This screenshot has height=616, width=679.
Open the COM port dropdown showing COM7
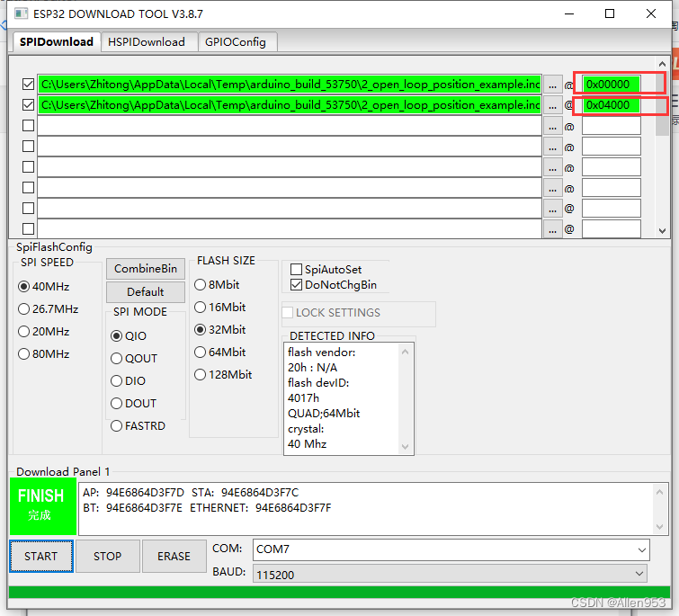click(x=451, y=549)
